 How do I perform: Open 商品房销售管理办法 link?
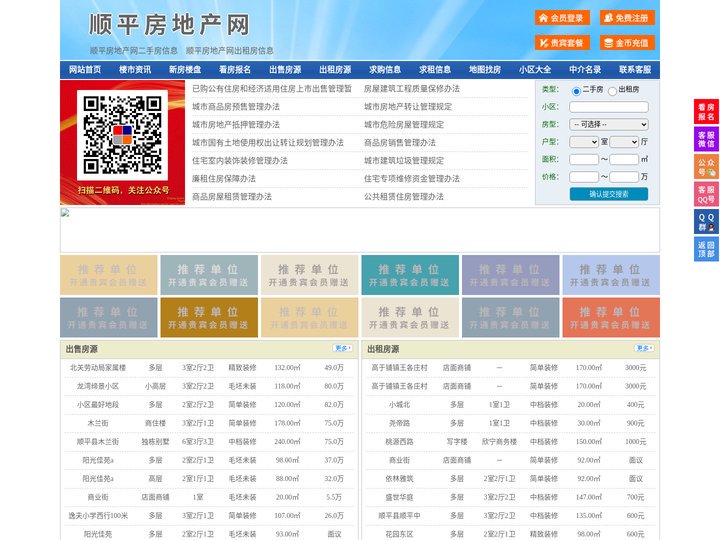click(400, 142)
